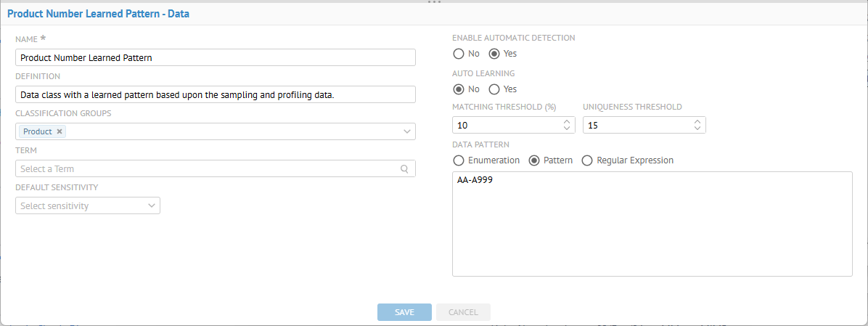Image resolution: width=868 pixels, height=326 pixels.
Task: Click the data pattern text area
Action: pyautogui.click(x=652, y=224)
